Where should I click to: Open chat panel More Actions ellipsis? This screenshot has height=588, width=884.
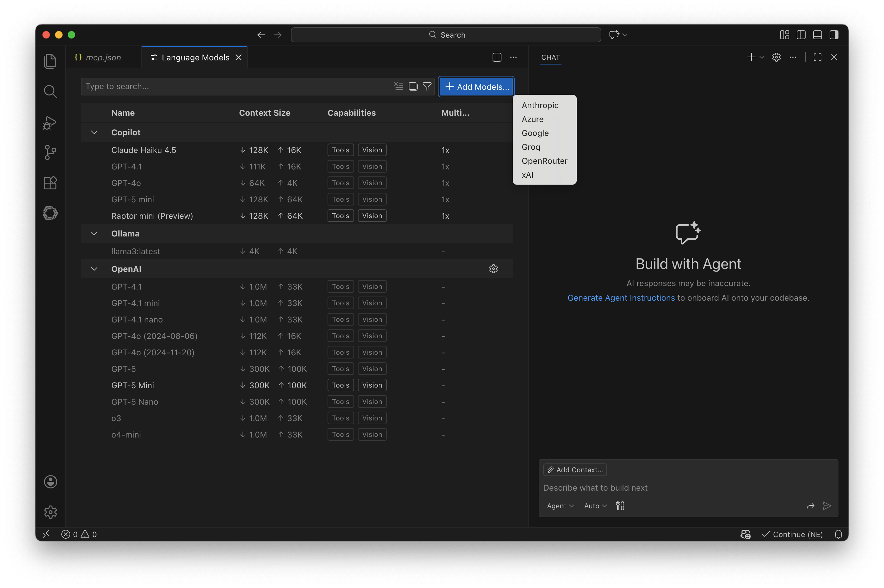pos(793,57)
